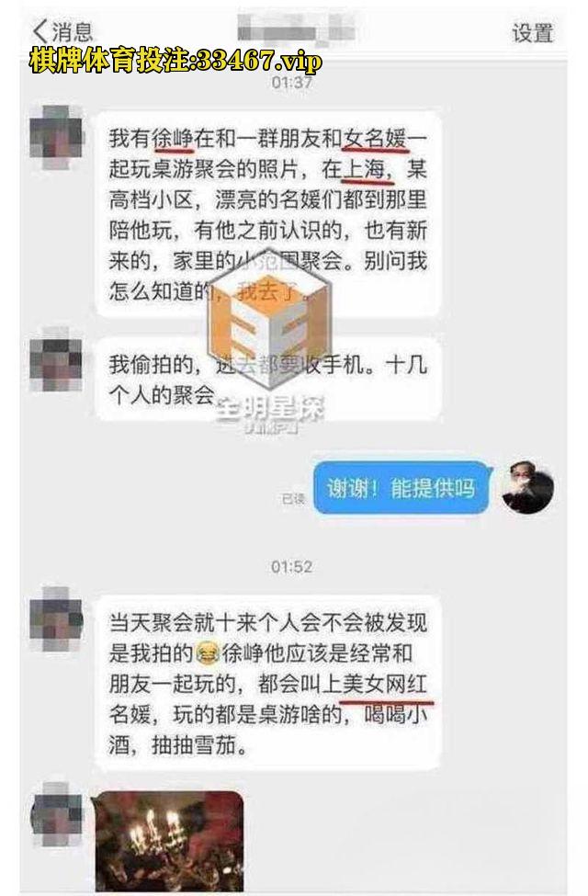Open the avatar beside the candle photo
The image size is (588, 896).
[56, 814]
